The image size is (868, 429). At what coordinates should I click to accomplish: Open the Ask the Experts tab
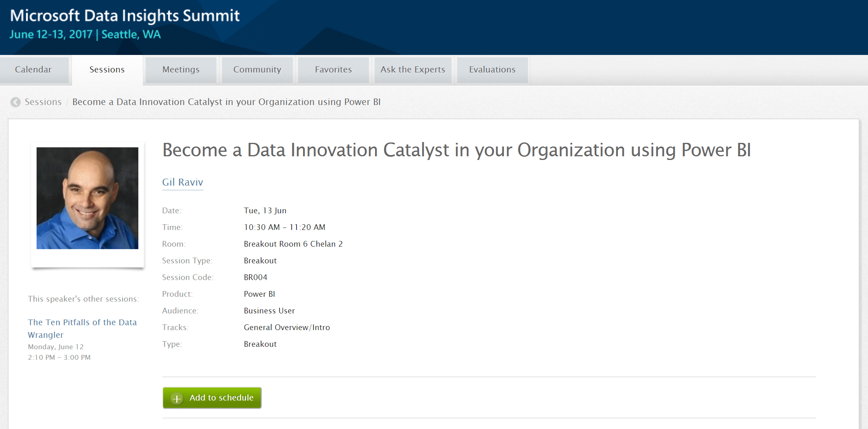click(x=413, y=70)
